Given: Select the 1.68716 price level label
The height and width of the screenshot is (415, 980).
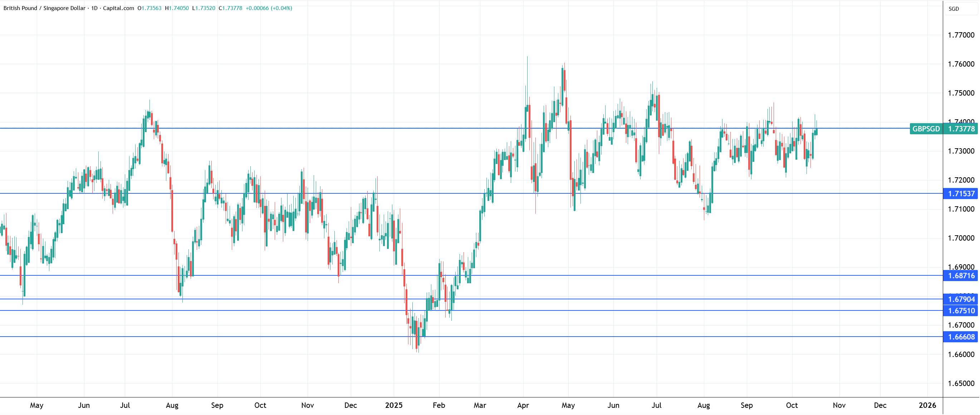Looking at the screenshot, I should click(x=961, y=276).
